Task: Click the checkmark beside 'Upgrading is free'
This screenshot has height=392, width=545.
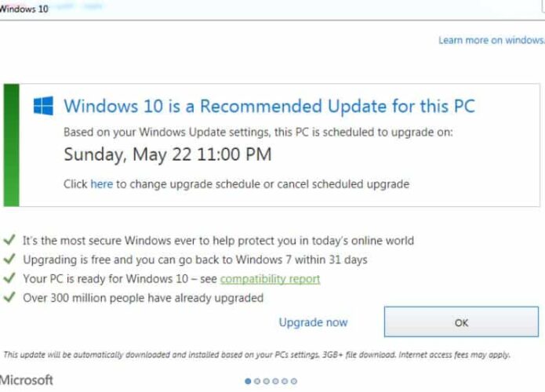Action: [9, 259]
